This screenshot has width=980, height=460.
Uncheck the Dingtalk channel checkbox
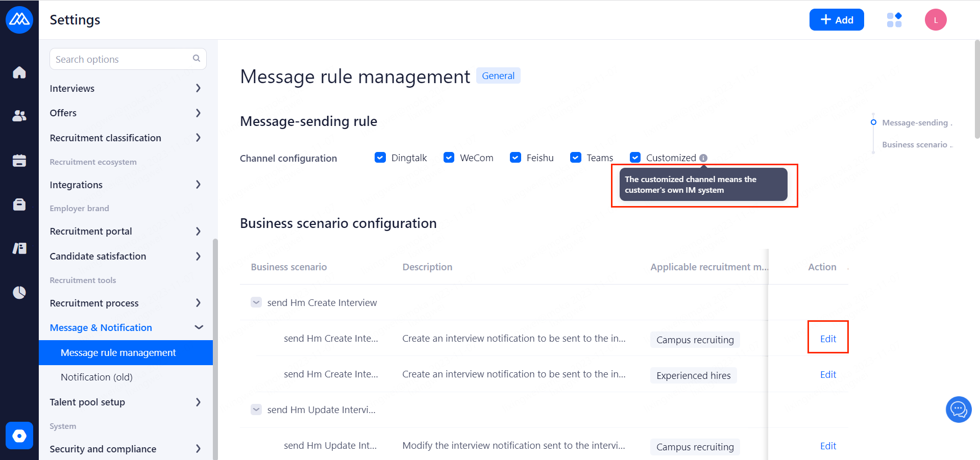tap(380, 158)
